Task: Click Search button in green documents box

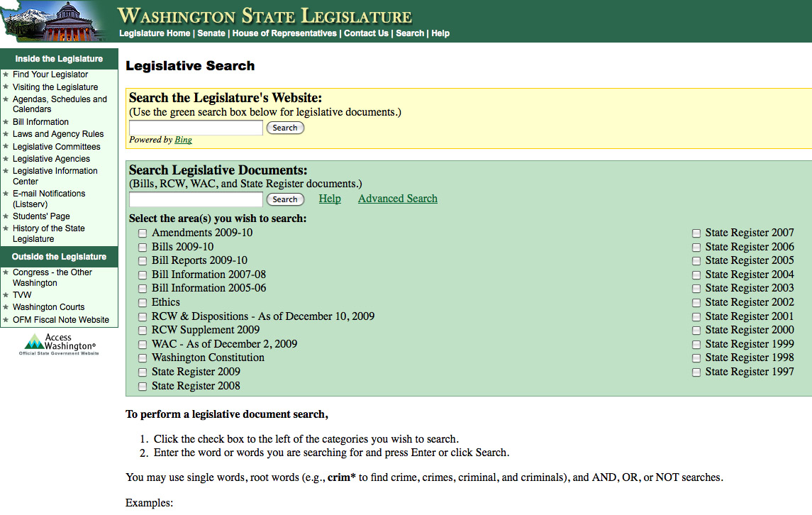Action: pos(285,199)
